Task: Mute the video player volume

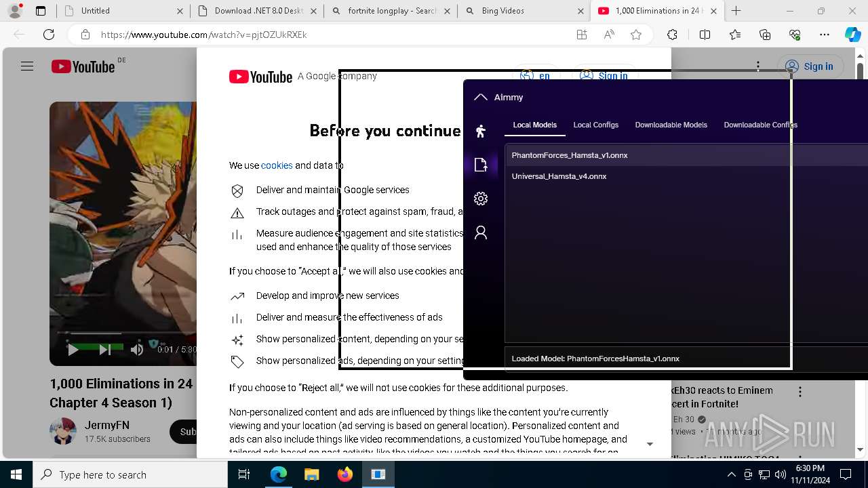Action: [137, 350]
